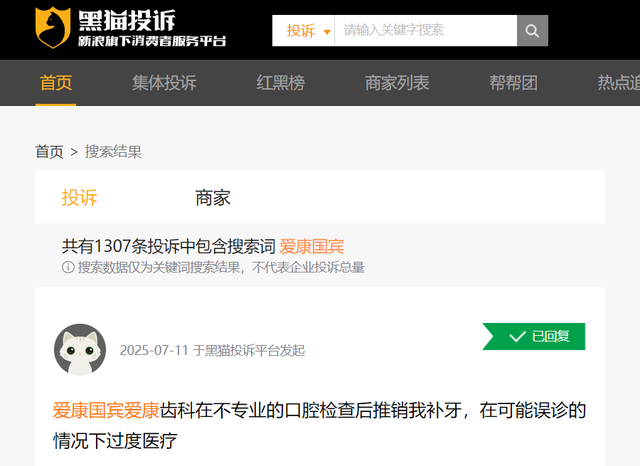The width and height of the screenshot is (640, 466).
Task: Go to 集体投诉 in the nav bar
Action: pos(164,83)
